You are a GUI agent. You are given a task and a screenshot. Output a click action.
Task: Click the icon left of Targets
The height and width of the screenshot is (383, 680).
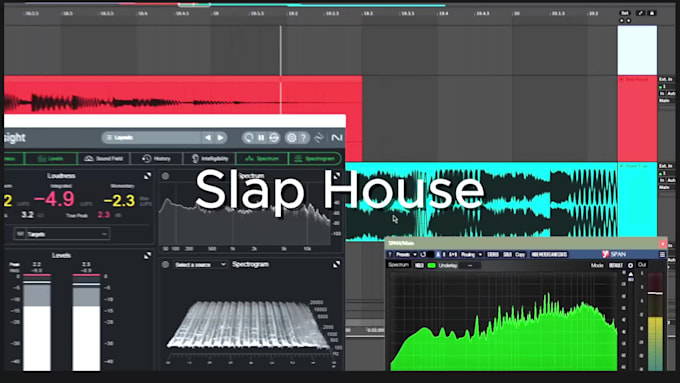pos(20,234)
